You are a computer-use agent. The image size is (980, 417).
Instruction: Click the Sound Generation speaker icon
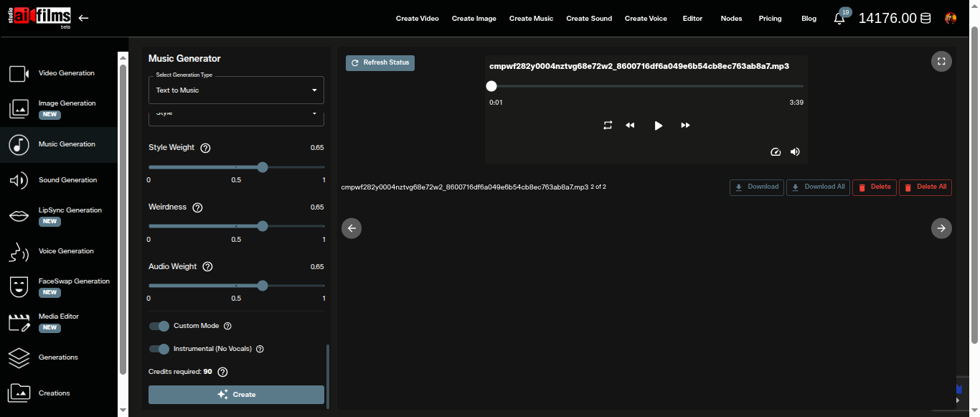[19, 180]
